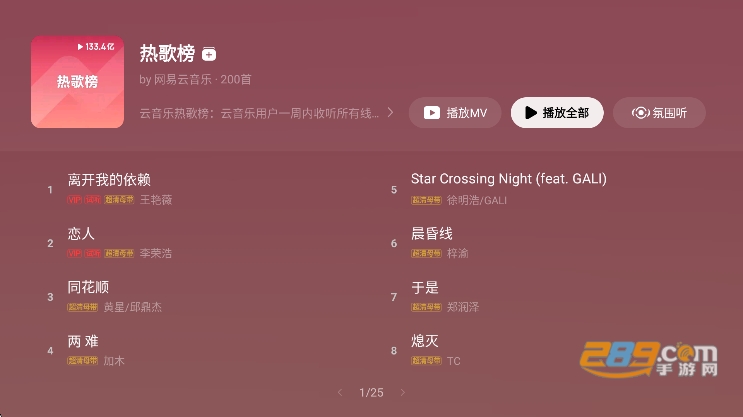Play Star Crossing Night (feat. GALI)
The height and width of the screenshot is (417, 743).
pos(543,189)
